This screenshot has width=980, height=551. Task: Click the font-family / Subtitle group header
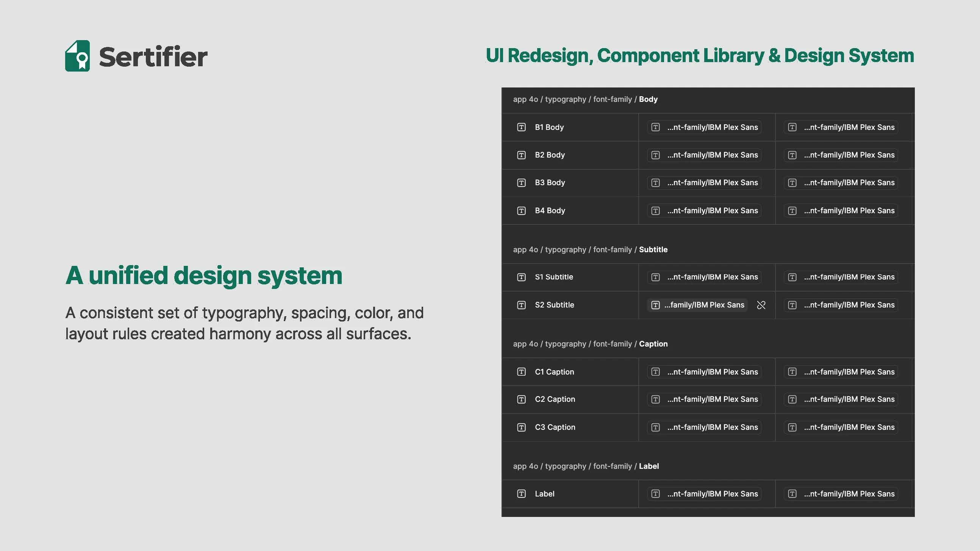(x=590, y=250)
